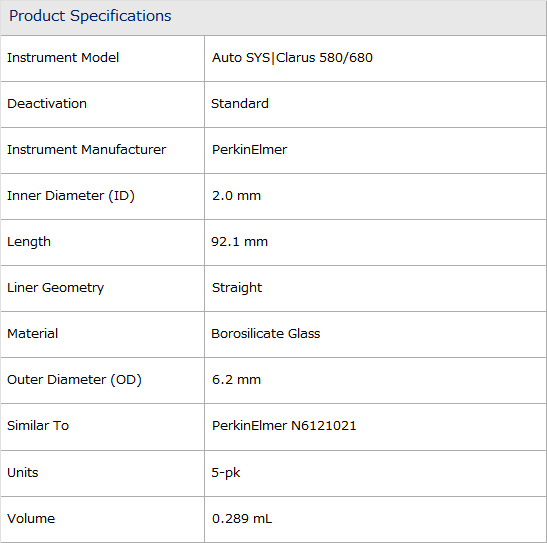Click the Outer Diameter (OD) label
Screen dimensions: 547x543
tap(74, 380)
